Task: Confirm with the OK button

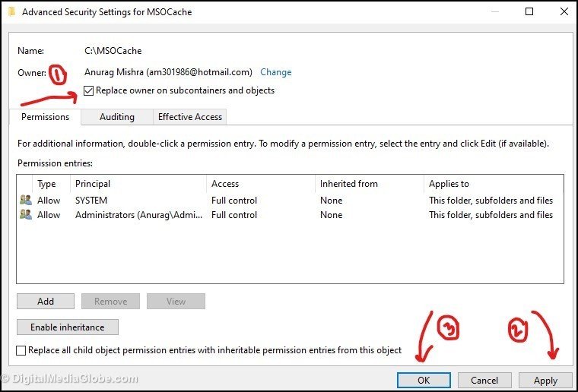Action: coord(424,380)
